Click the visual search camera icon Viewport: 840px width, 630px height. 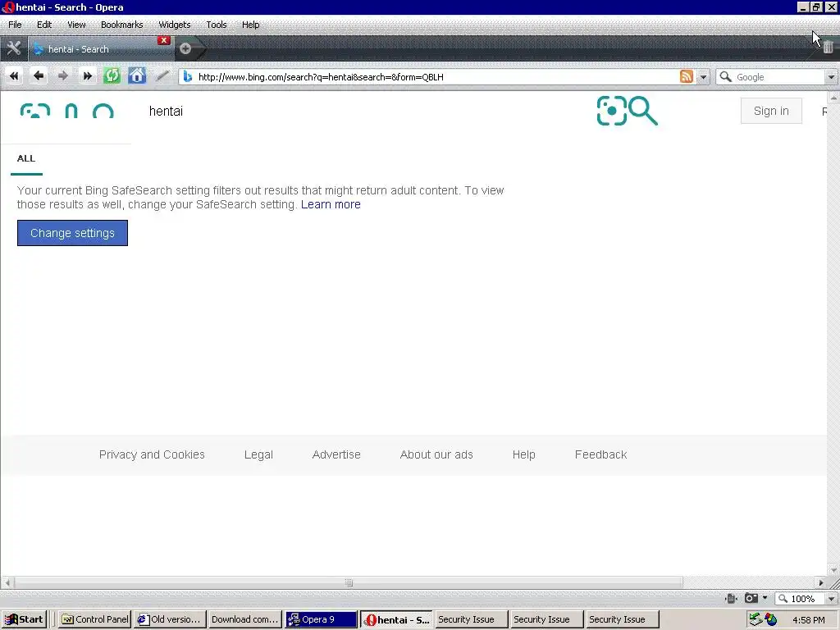tap(612, 111)
